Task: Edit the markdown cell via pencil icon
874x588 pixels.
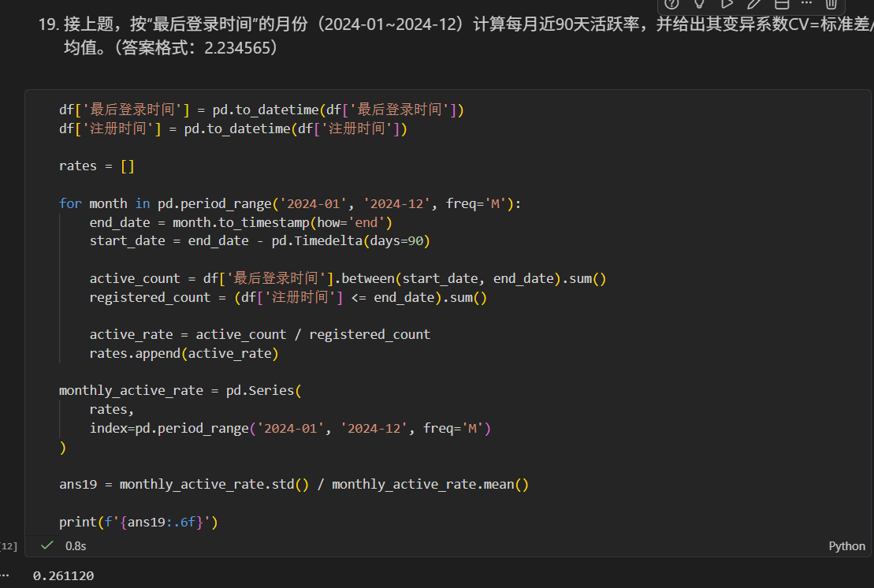Action: pyautogui.click(x=753, y=4)
